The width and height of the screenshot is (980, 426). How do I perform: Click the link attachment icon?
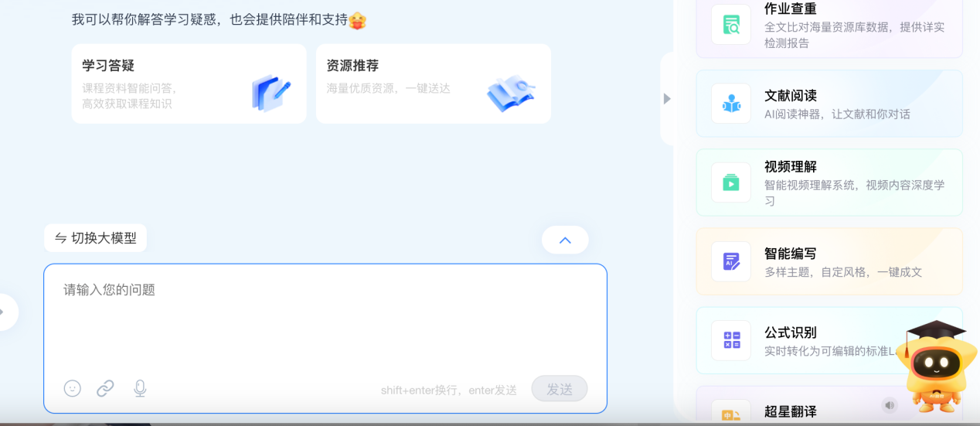105,388
